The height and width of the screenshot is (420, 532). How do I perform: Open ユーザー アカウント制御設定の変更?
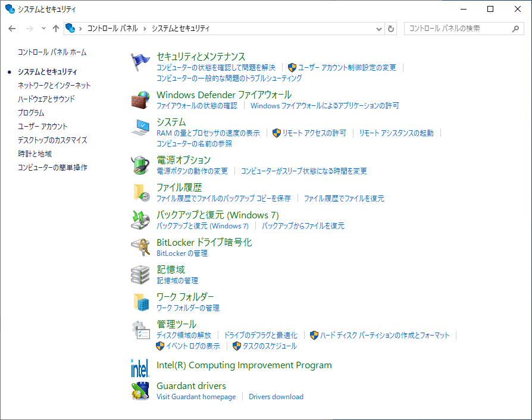pyautogui.click(x=347, y=68)
